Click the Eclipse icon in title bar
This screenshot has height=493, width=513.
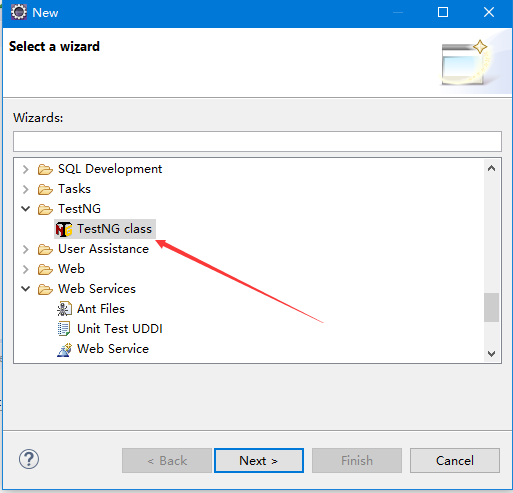(19, 12)
